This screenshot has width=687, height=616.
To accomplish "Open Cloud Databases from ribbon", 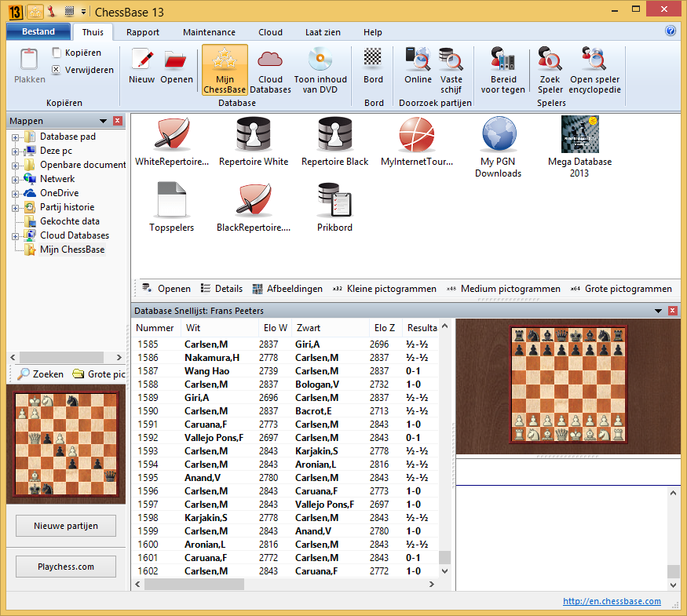I will pyautogui.click(x=270, y=70).
